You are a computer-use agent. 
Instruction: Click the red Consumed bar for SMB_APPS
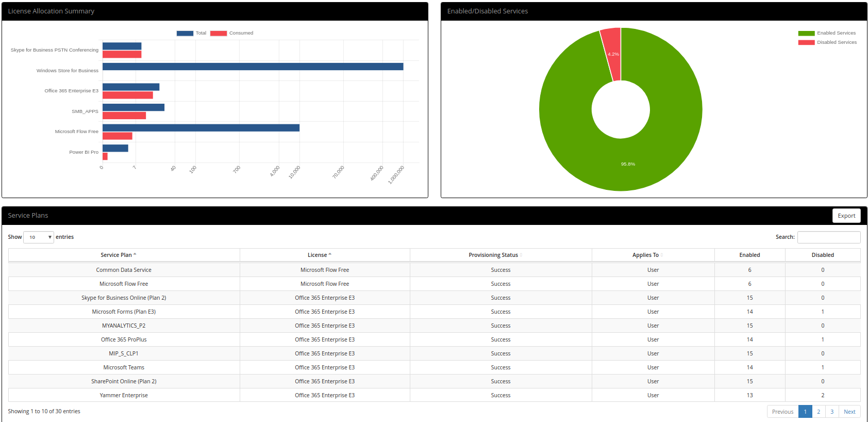(x=124, y=116)
